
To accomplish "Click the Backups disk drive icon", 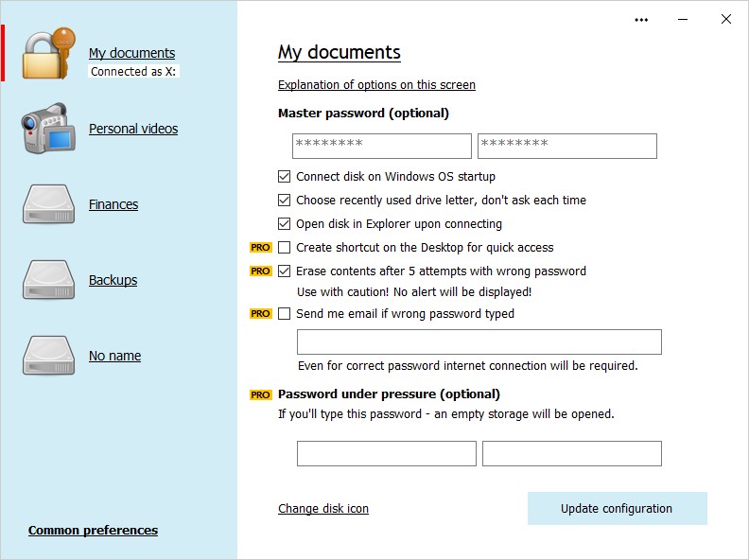I will tap(48, 280).
